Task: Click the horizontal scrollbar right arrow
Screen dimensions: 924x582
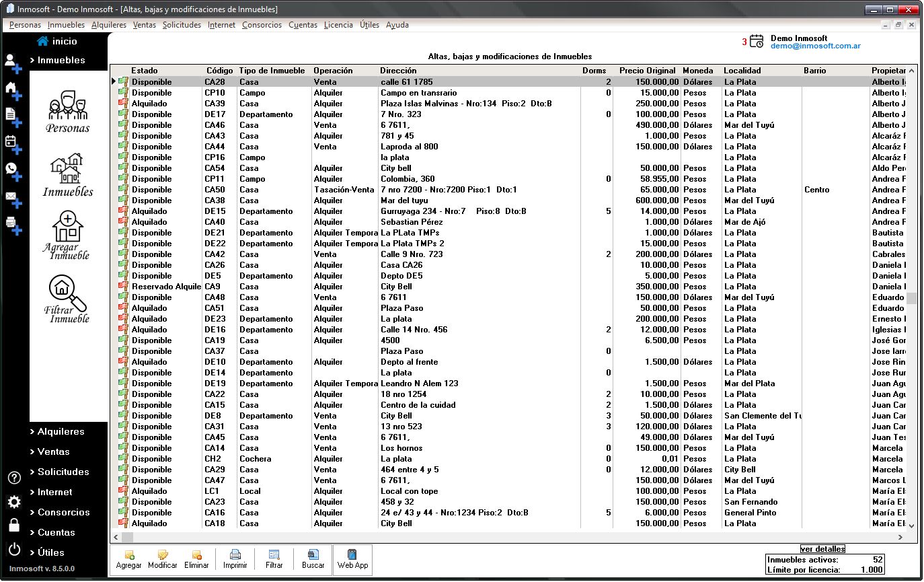Action: coord(901,537)
